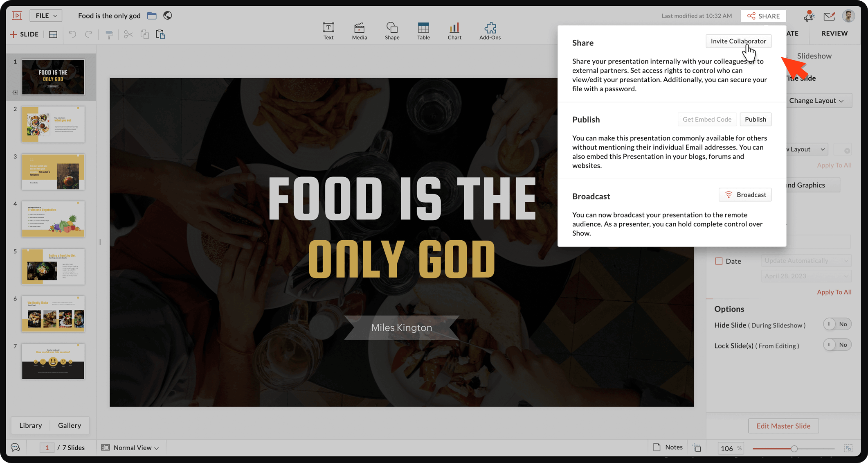Click the Broadcast button
The image size is (868, 463).
(745, 194)
